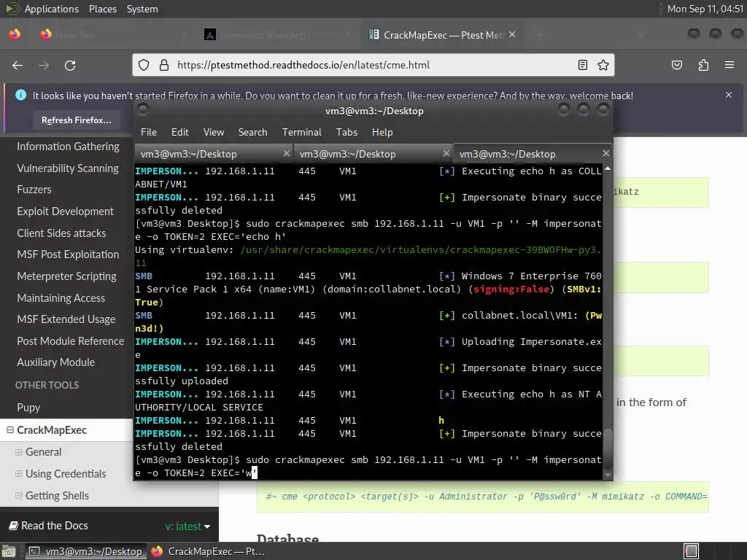Open the Applications menu in top panel
This screenshot has height=560, width=747.
click(52, 9)
